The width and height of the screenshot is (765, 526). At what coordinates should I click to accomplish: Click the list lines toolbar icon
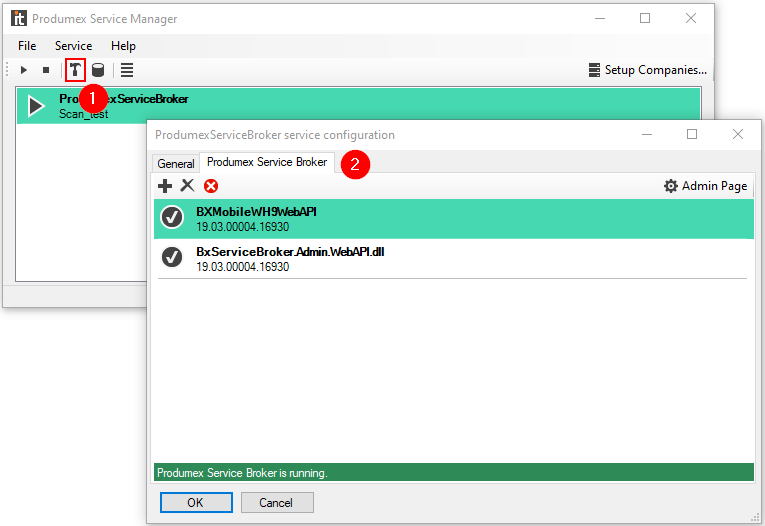(x=127, y=70)
